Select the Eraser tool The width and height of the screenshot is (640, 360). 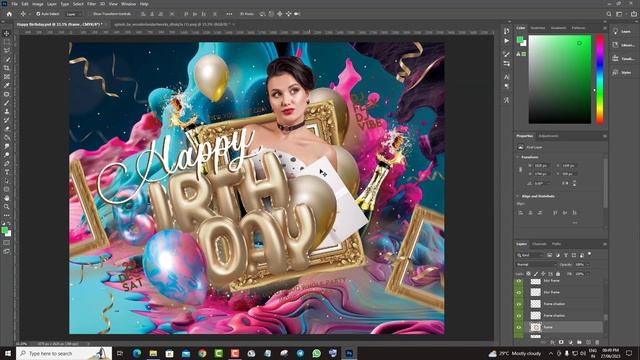coord(7,129)
